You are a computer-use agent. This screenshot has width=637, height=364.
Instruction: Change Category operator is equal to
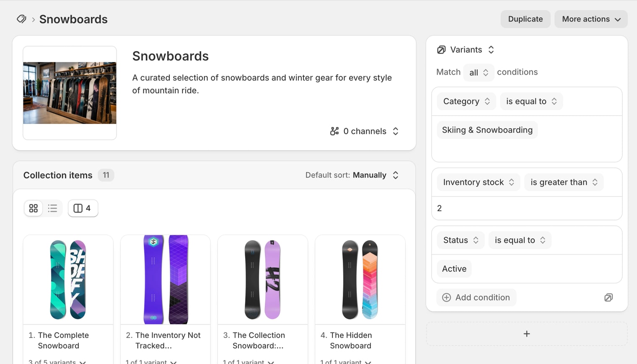(531, 101)
